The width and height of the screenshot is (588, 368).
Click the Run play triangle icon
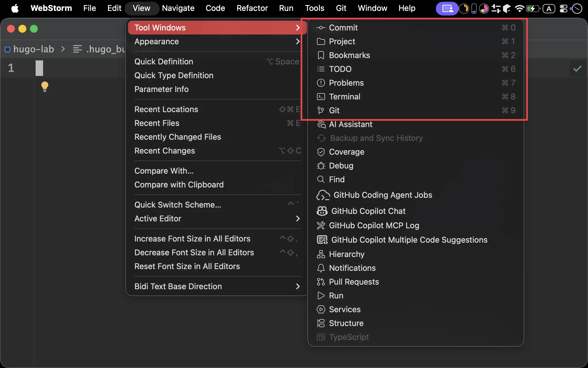(321, 296)
